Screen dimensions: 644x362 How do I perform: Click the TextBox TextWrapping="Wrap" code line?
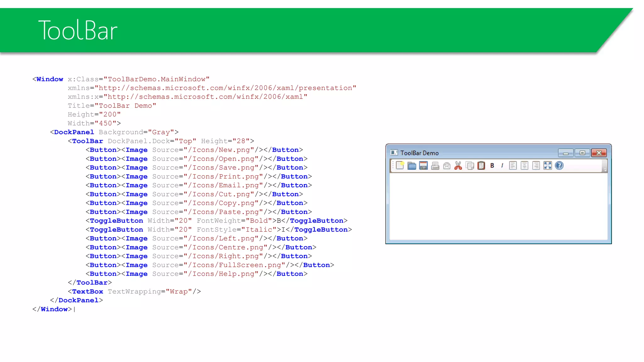(134, 291)
